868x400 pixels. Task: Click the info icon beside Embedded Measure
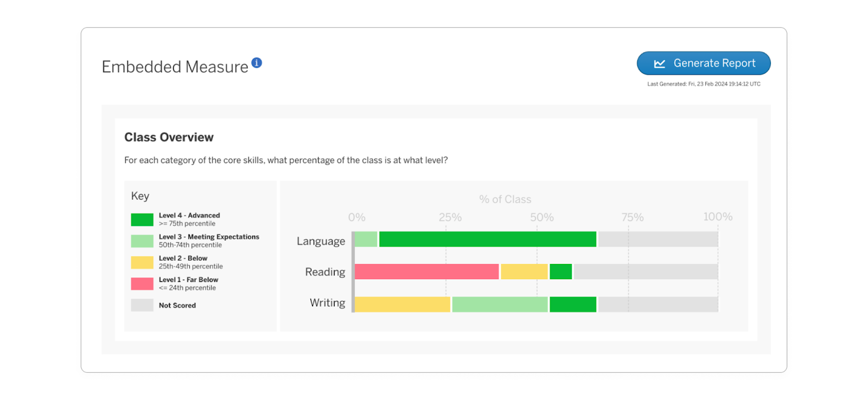point(257,62)
